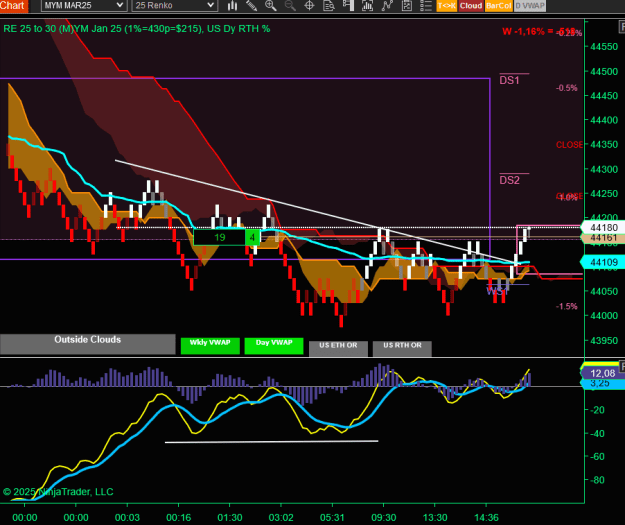Click the zoom in magnifier icon
Viewport: 625px width, 525px height.
(x=271, y=6)
